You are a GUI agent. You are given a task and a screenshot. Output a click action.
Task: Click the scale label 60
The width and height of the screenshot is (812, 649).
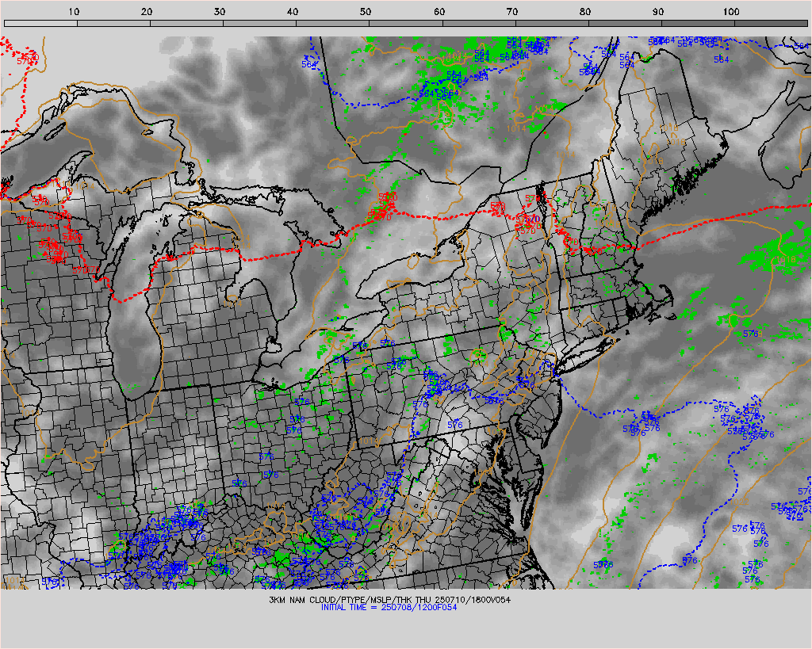pyautogui.click(x=439, y=12)
